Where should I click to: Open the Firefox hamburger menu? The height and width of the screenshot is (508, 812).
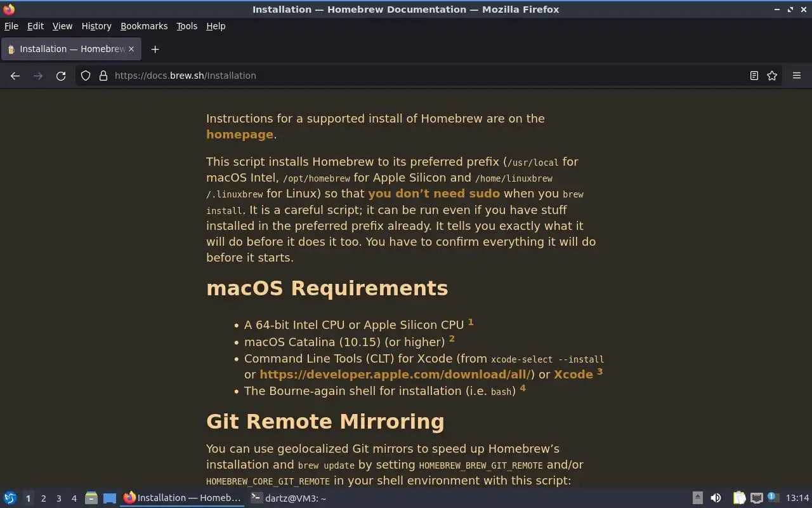click(x=797, y=76)
